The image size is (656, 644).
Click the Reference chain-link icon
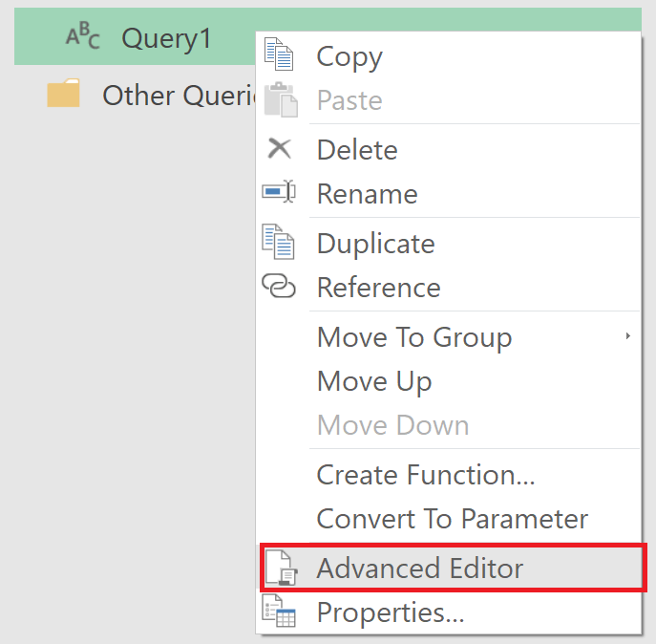pyautogui.click(x=279, y=287)
